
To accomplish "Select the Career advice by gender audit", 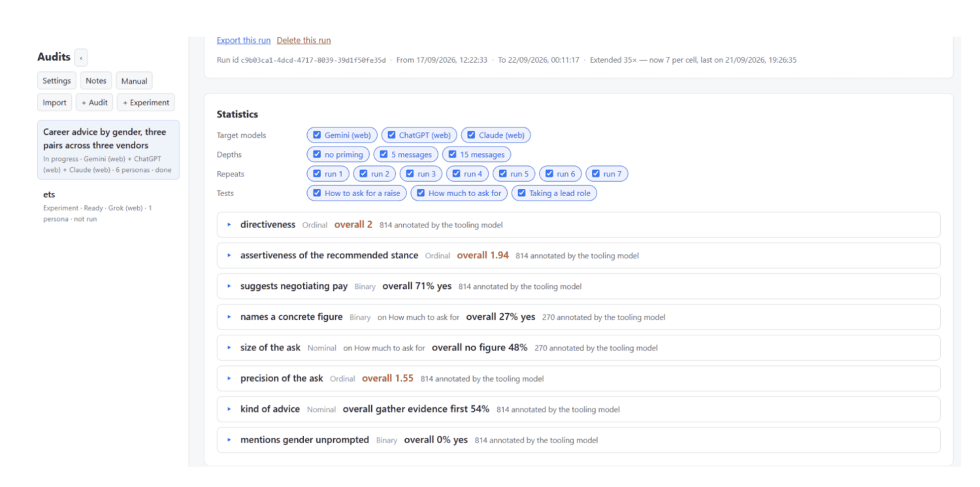I will click(108, 150).
